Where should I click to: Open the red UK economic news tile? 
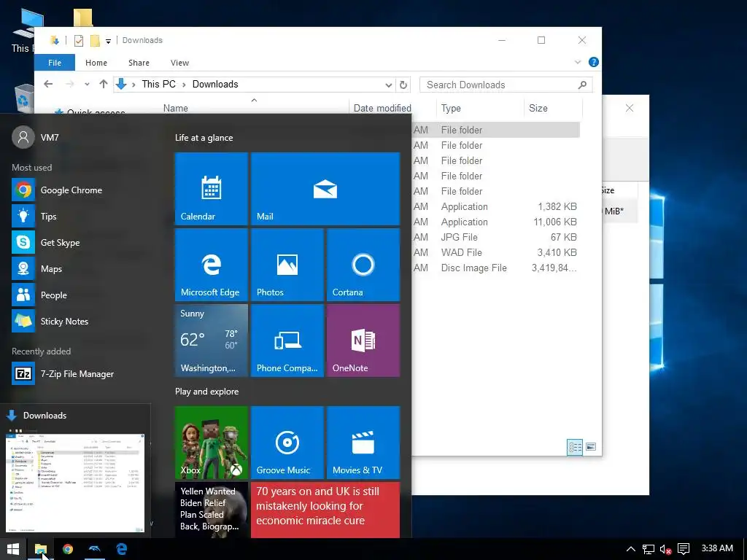(x=325, y=510)
